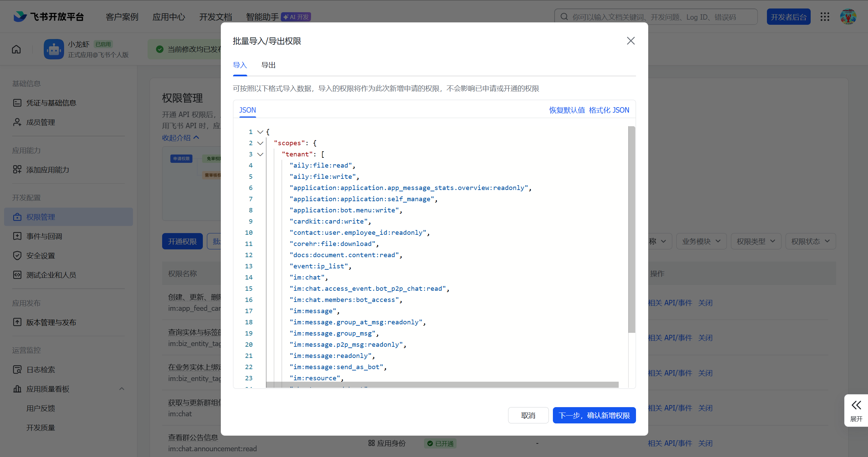Viewport: 868px width, 457px height.
Task: Click the 格式化 JSON link
Action: [609, 110]
